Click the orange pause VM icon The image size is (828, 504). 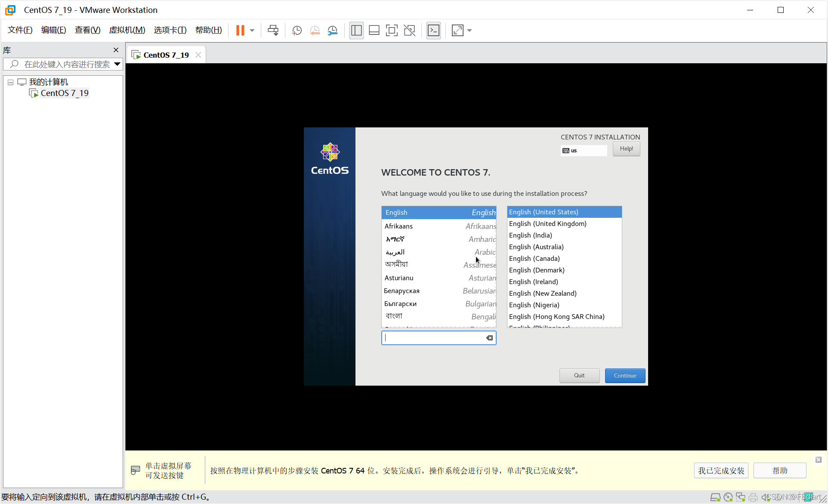240,30
